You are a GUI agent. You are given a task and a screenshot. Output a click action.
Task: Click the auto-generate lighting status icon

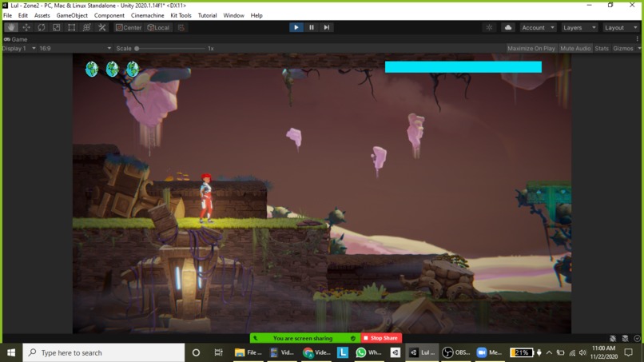[x=625, y=338]
